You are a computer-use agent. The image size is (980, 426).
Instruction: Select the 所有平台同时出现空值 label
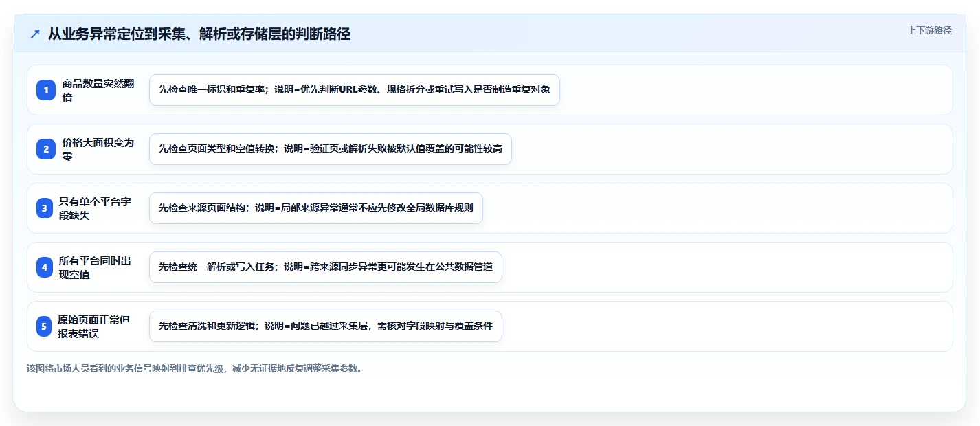pos(96,267)
